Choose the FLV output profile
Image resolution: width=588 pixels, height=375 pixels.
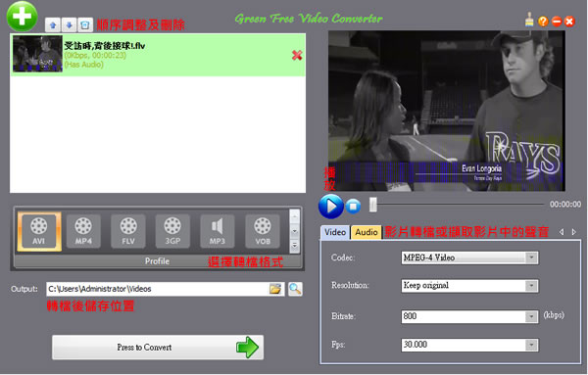click(128, 231)
